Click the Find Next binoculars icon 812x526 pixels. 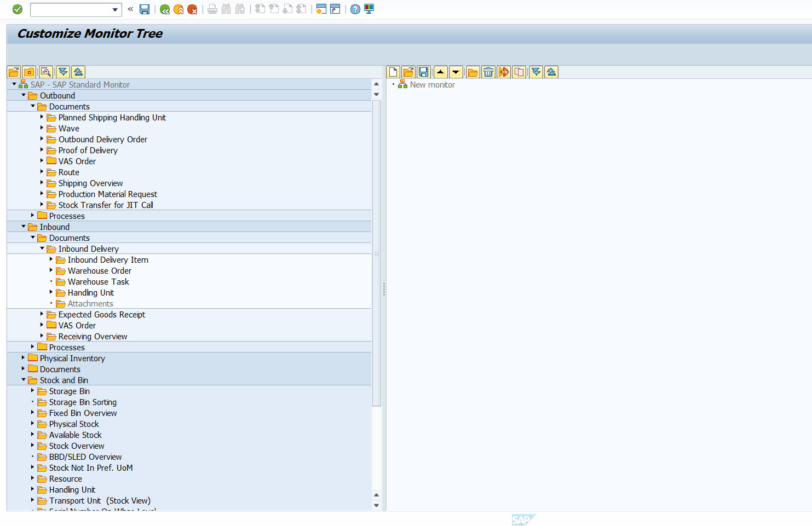240,9
